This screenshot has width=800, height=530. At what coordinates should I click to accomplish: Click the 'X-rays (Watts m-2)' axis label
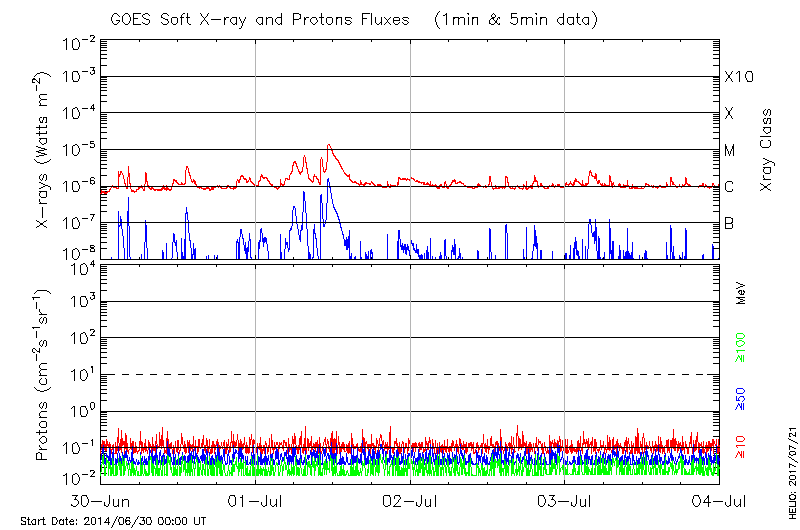(x=44, y=150)
